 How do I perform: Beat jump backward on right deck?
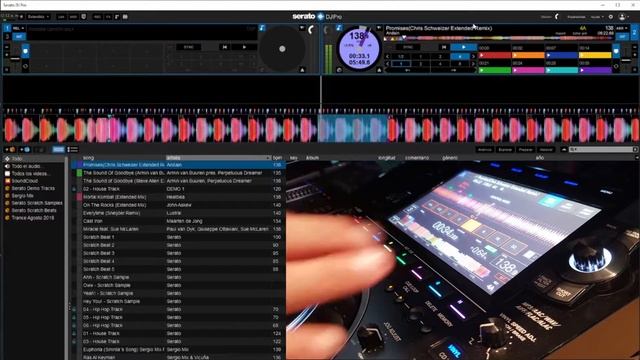407,70
